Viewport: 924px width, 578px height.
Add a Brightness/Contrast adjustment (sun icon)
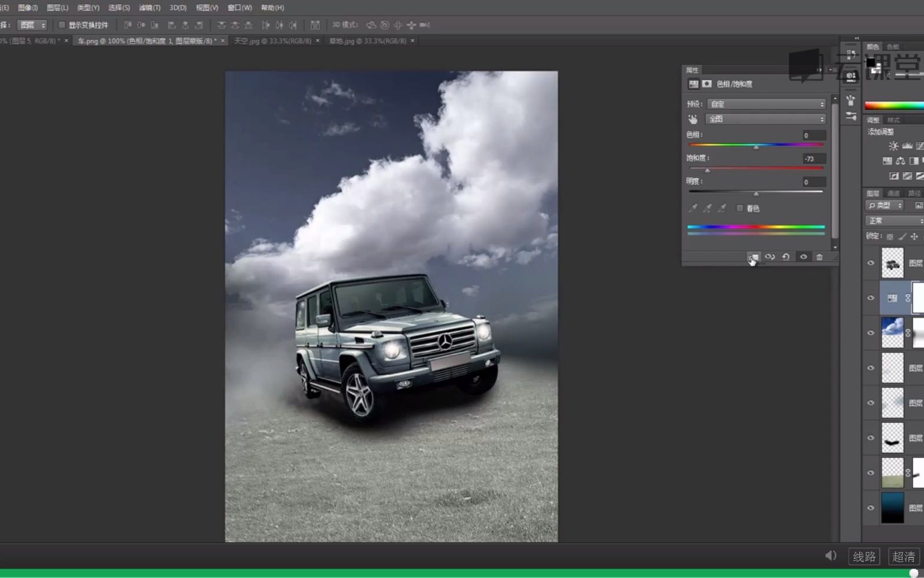click(893, 146)
